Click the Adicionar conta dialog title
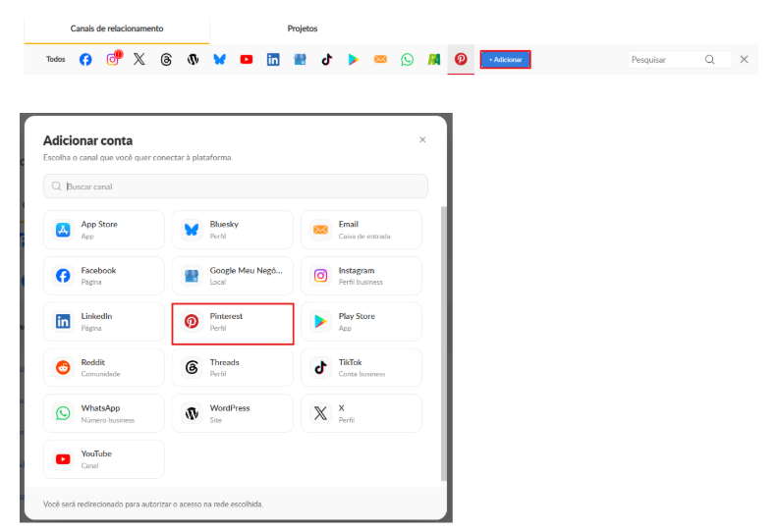The height and width of the screenshot is (532, 778). (87, 140)
